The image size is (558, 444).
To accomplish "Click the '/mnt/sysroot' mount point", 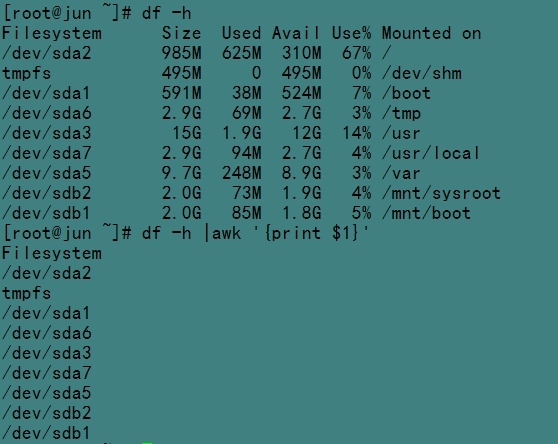I will click(x=441, y=193).
